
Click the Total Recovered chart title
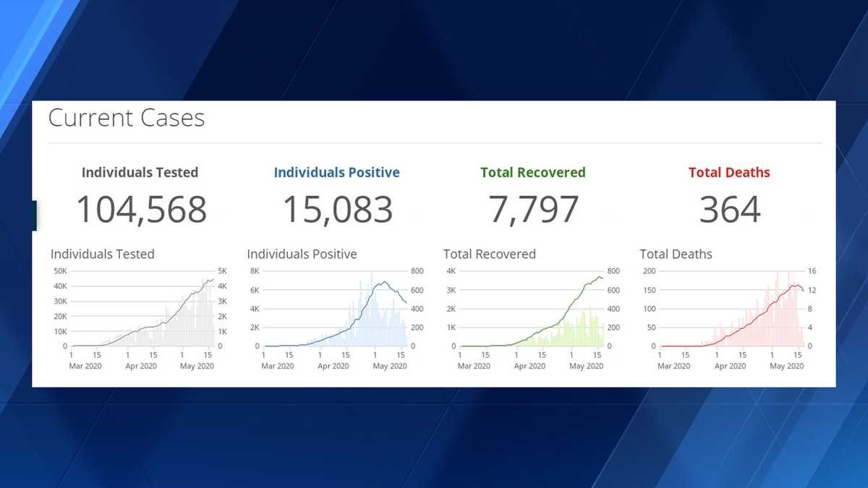pyautogui.click(x=489, y=254)
